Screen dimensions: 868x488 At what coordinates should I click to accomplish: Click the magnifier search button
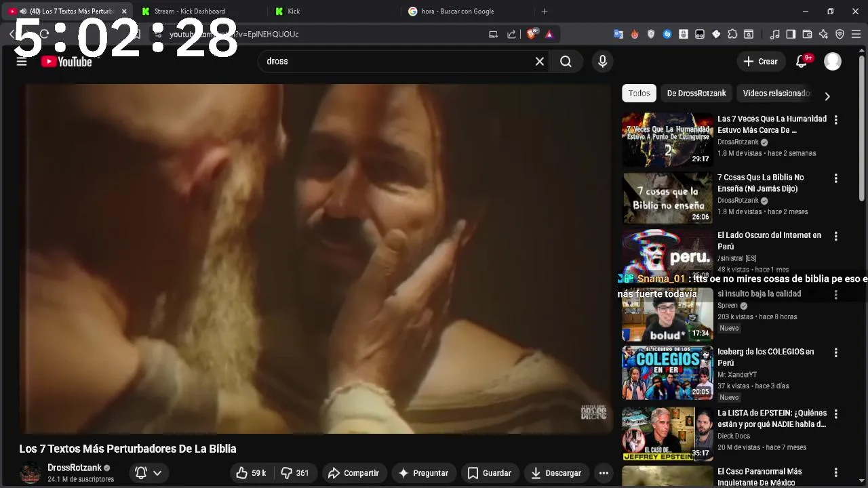coord(566,62)
